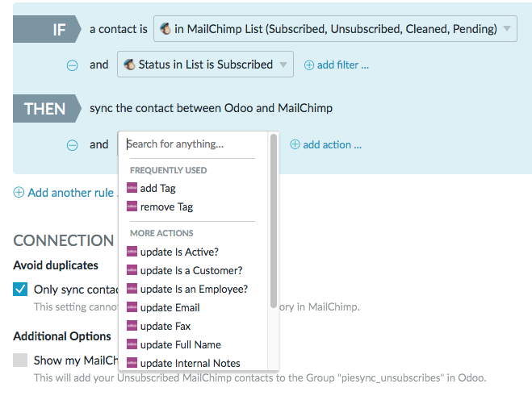This screenshot has height=396, width=532.
Task: Click the add action link
Action: (x=332, y=145)
